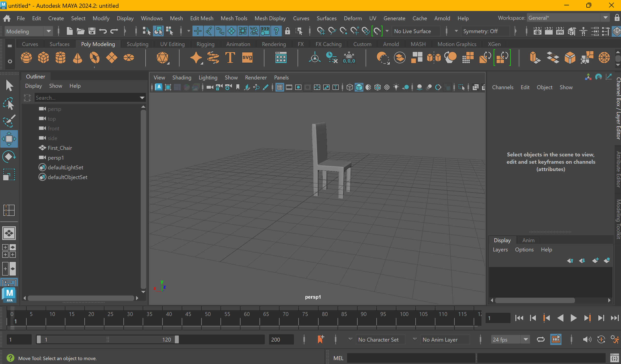This screenshot has height=364, width=621.
Task: Open the Modeling menu set dropdown
Action: point(49,31)
